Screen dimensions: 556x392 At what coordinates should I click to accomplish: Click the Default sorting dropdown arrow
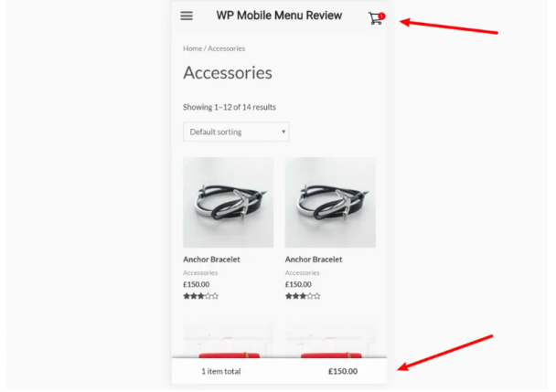point(283,132)
